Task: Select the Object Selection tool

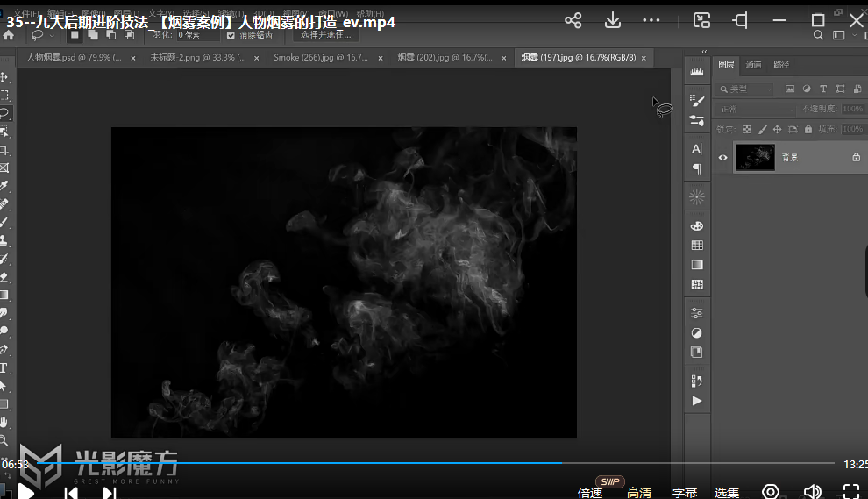Action: point(4,132)
